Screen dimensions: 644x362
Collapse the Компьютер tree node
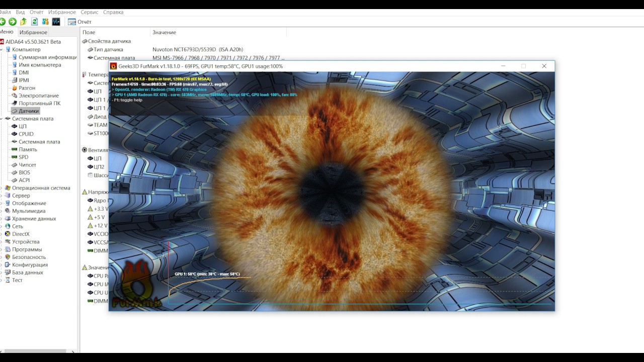[2, 50]
